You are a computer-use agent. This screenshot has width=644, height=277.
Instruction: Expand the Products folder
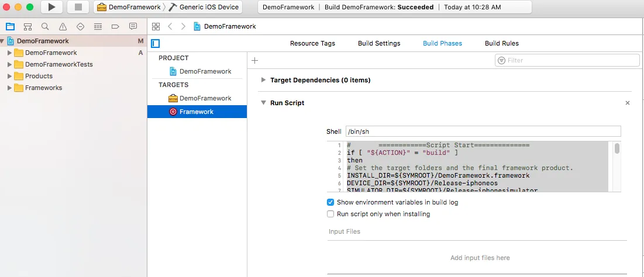tap(10, 76)
